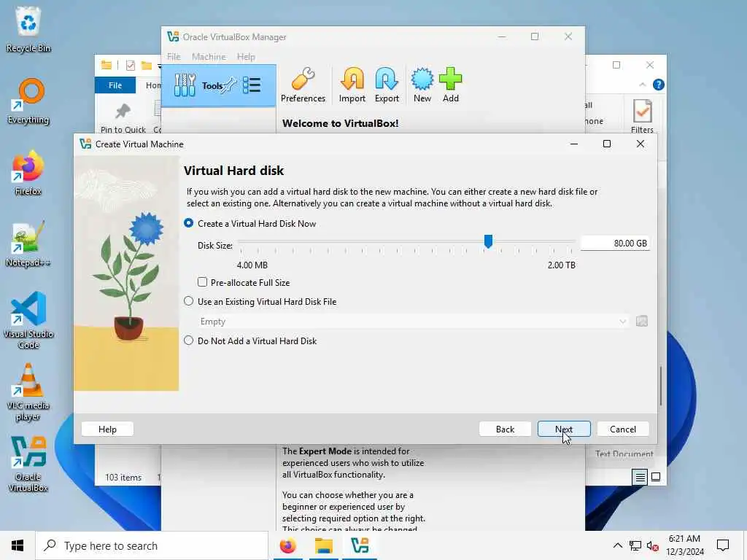Click the Export appliance icon
The height and width of the screenshot is (560, 747).
coord(387,85)
